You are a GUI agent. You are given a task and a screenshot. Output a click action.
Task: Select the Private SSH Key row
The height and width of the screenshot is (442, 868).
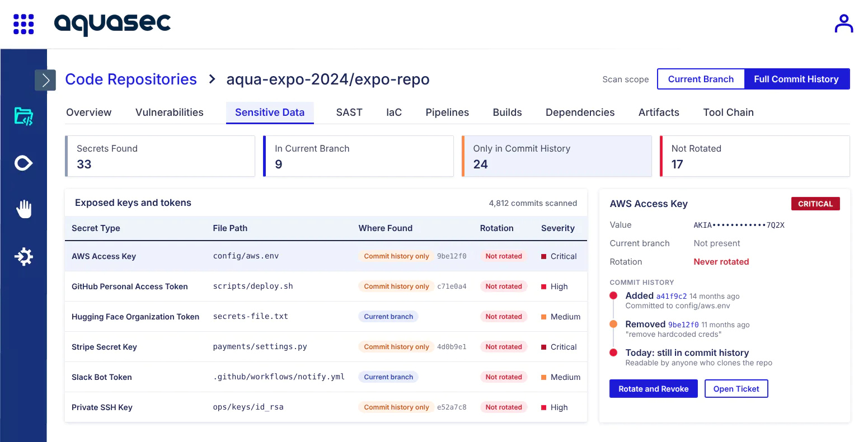click(x=326, y=407)
